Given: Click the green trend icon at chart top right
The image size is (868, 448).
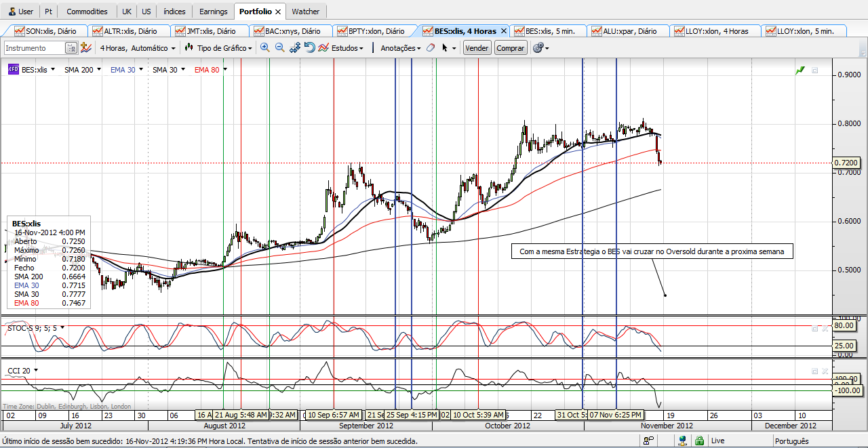Looking at the screenshot, I should [800, 70].
